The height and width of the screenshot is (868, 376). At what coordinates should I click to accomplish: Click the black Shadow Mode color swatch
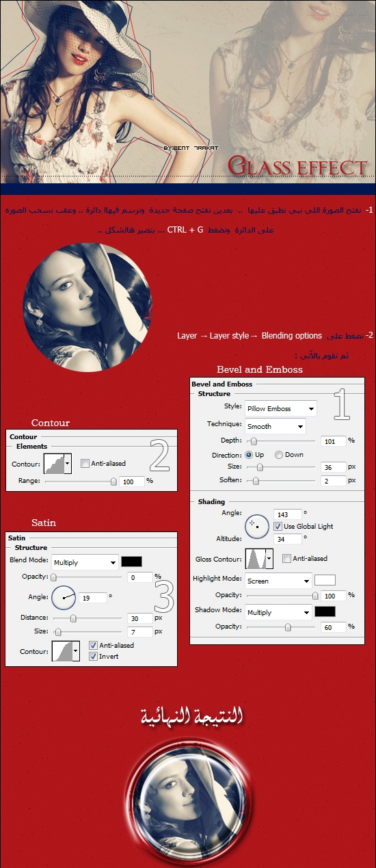(x=325, y=611)
